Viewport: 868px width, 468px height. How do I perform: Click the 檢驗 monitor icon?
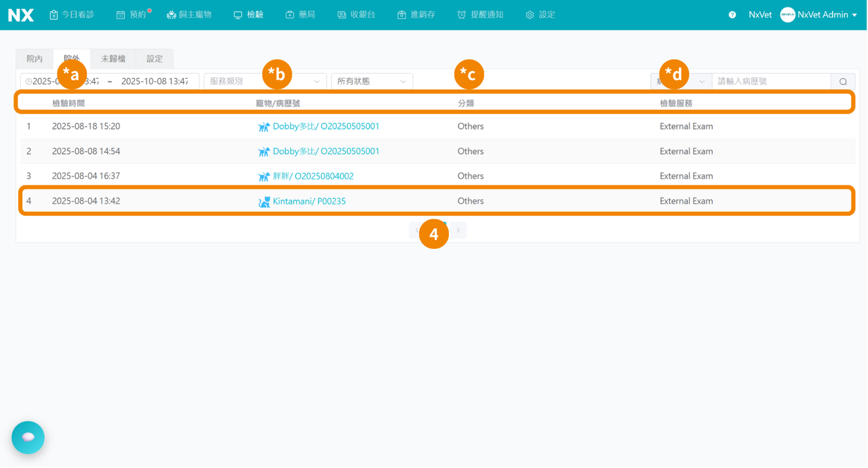(238, 15)
